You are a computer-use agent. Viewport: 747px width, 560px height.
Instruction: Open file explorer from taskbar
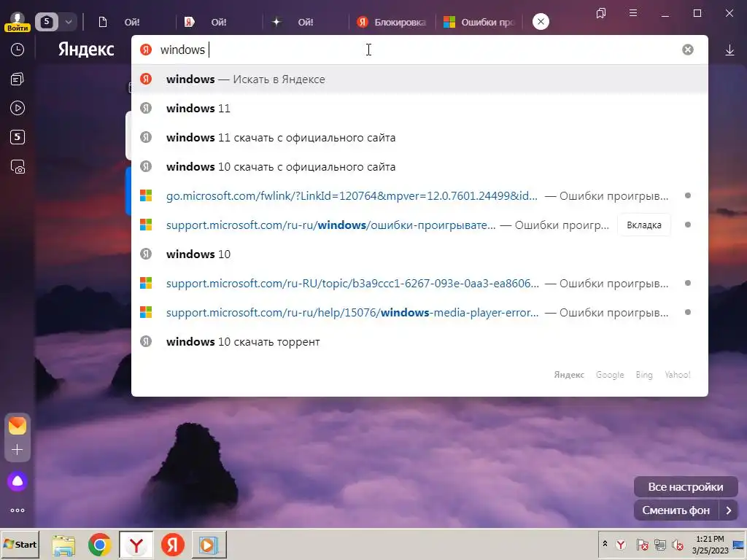click(x=64, y=545)
